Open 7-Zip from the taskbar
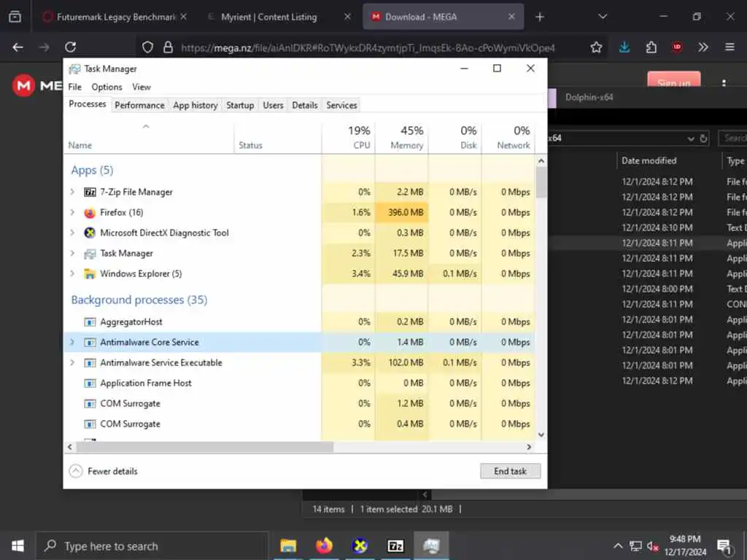747x560 pixels. [x=395, y=545]
